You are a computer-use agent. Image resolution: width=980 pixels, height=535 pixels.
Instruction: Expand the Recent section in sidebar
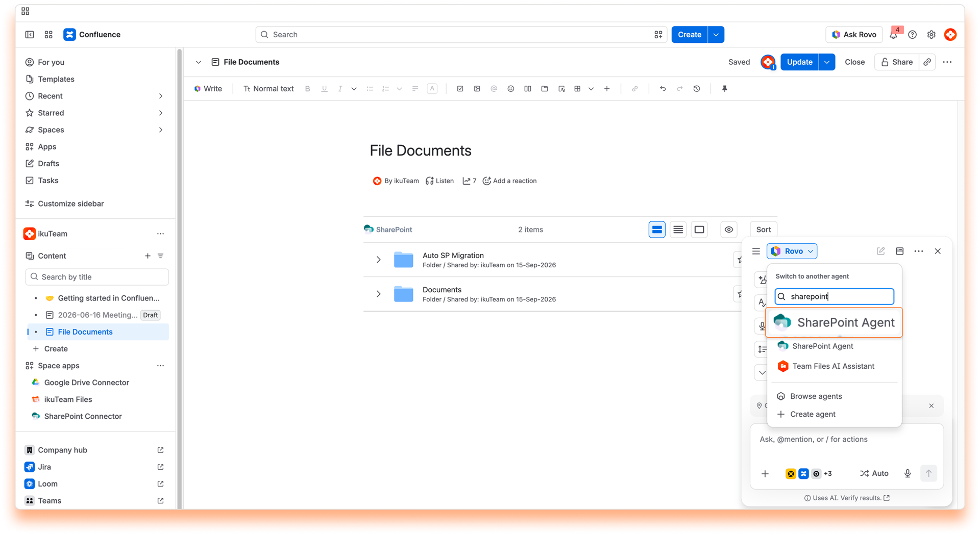pos(161,96)
